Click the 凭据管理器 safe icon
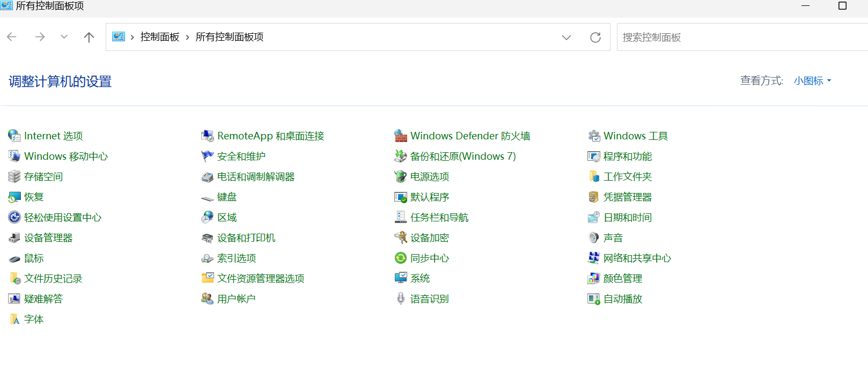The height and width of the screenshot is (372, 868). pos(594,197)
